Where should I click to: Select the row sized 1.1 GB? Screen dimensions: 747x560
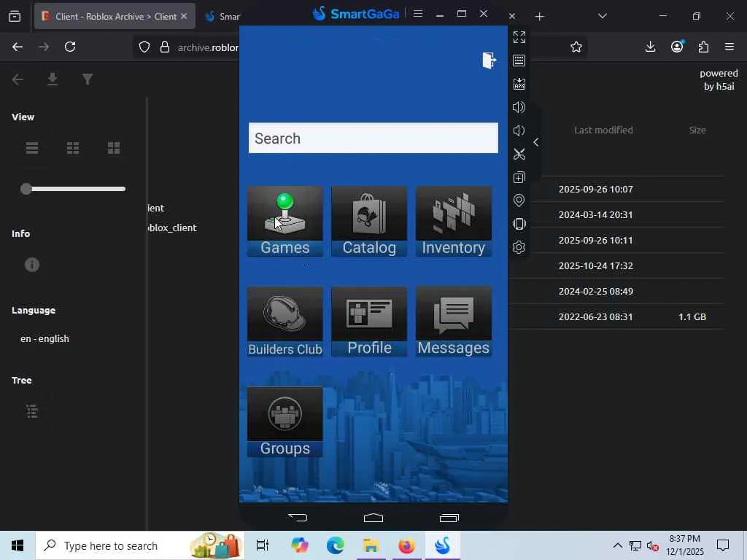[x=616, y=316]
